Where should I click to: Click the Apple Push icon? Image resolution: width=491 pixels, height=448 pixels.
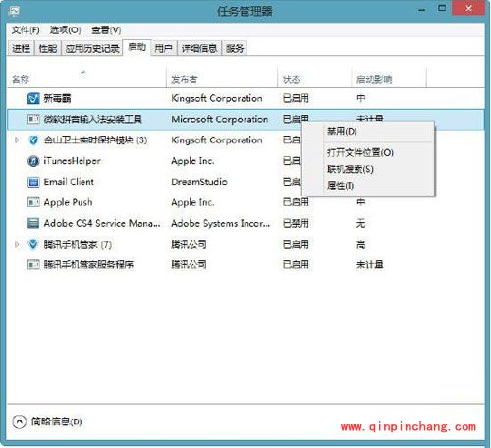click(33, 202)
